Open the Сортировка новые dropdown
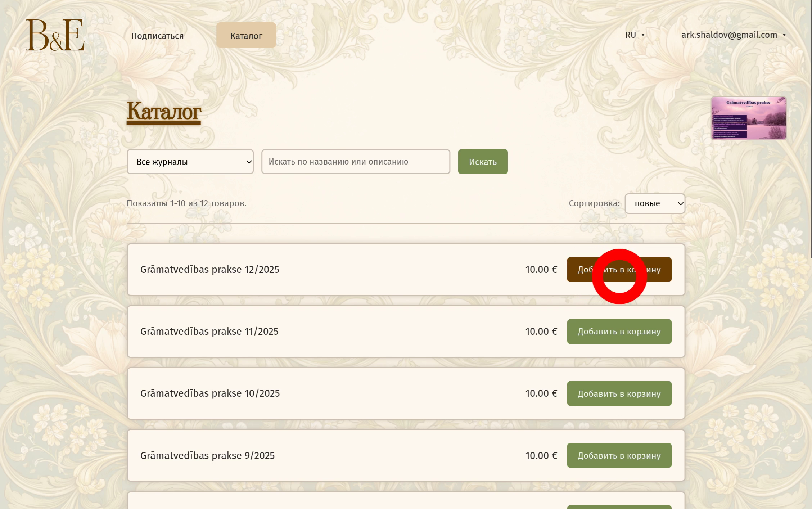 654,203
